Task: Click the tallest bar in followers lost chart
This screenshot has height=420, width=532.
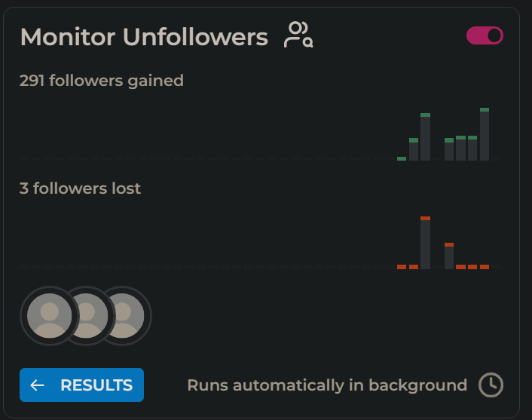Action: [x=426, y=243]
